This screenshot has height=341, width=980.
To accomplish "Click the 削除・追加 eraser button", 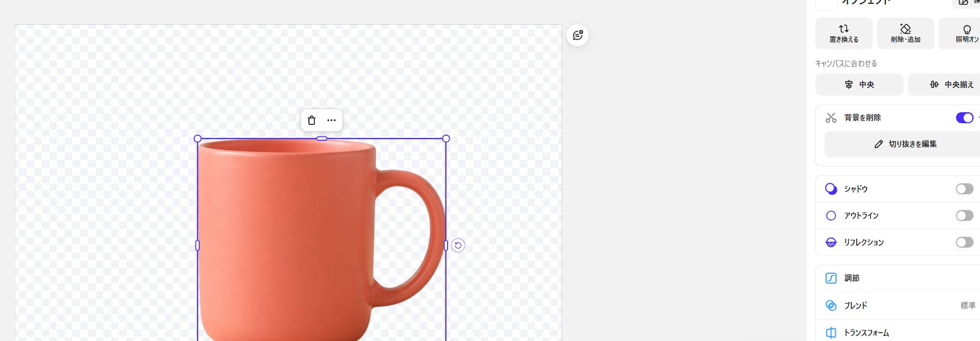I will pyautogui.click(x=906, y=34).
